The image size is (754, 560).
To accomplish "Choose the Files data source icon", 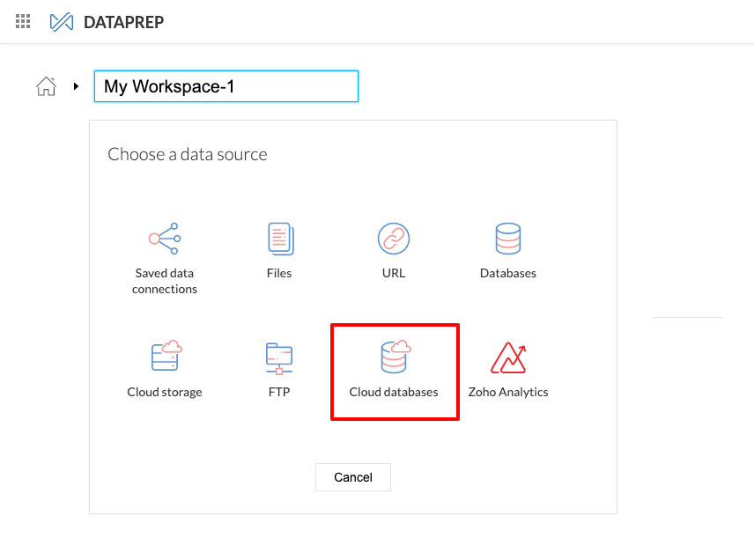I will pos(281,239).
